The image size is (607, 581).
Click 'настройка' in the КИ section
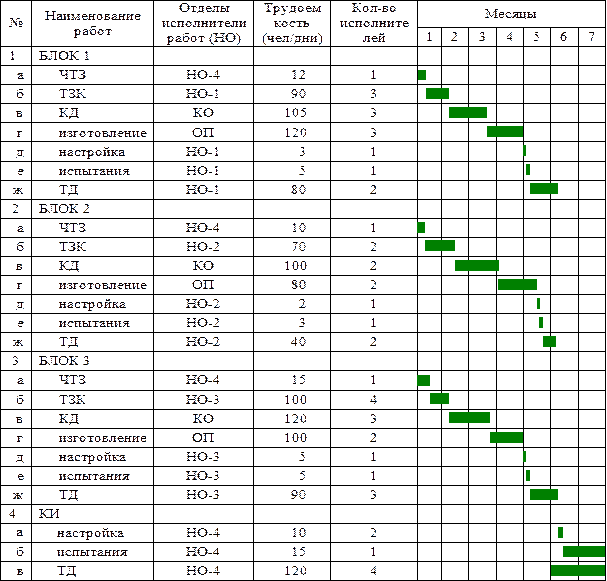(x=91, y=533)
